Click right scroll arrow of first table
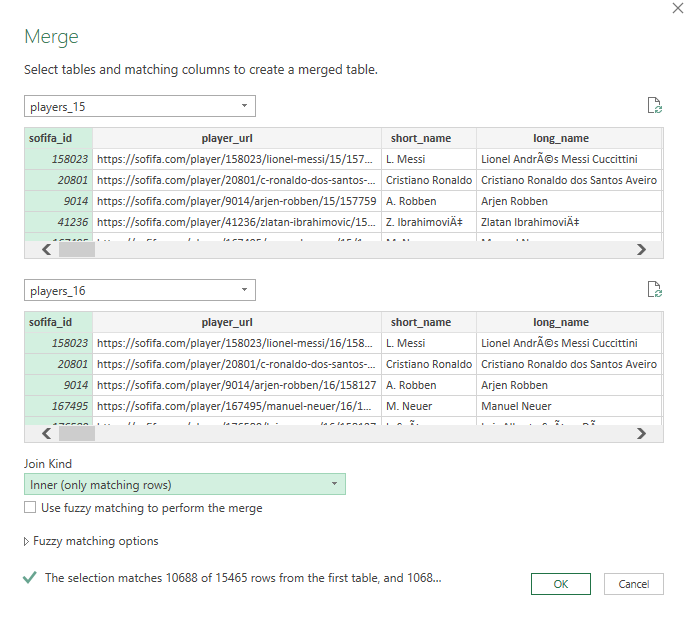This screenshot has height=620, width=690. [642, 250]
